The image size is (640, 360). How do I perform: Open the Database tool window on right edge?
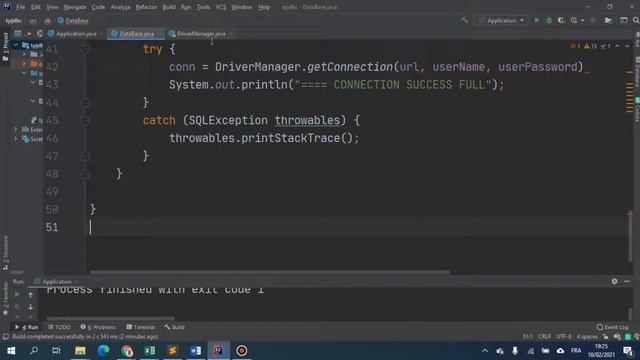(637, 71)
